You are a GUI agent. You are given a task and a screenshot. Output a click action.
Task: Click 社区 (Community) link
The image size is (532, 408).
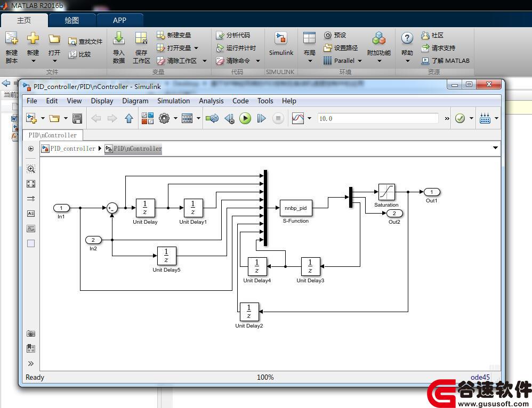coord(432,35)
